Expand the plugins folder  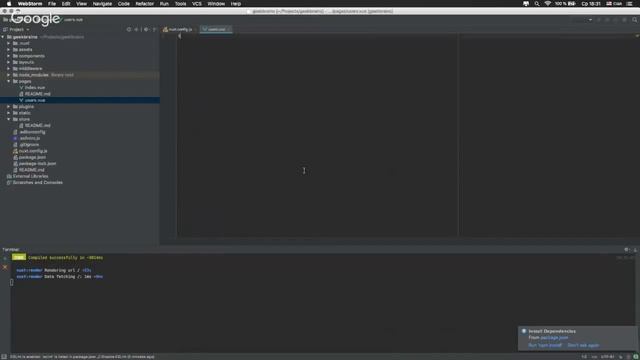pos(9,107)
